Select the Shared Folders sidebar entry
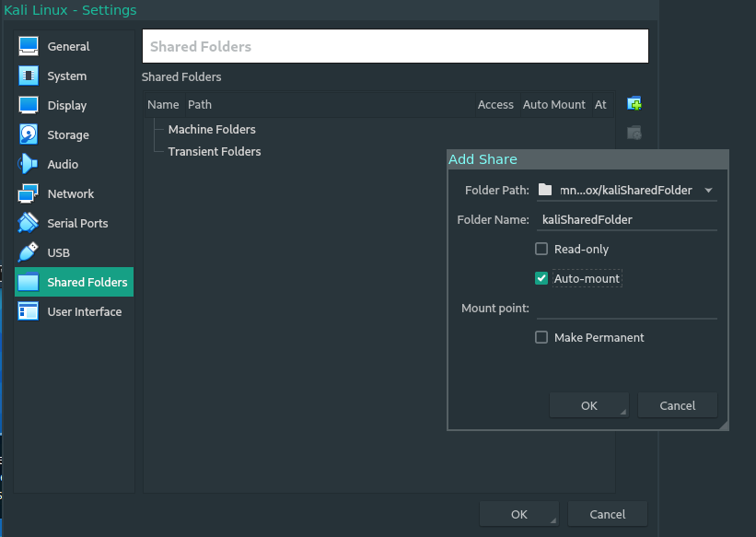 click(87, 282)
